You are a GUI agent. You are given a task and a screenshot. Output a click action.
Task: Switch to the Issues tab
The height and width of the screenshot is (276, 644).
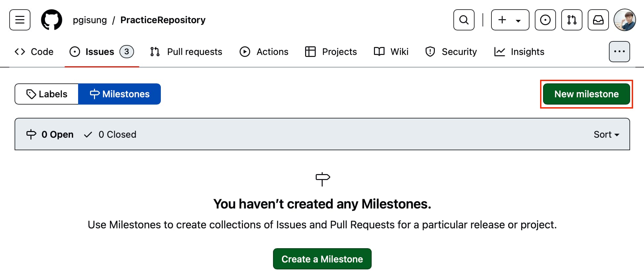(102, 52)
